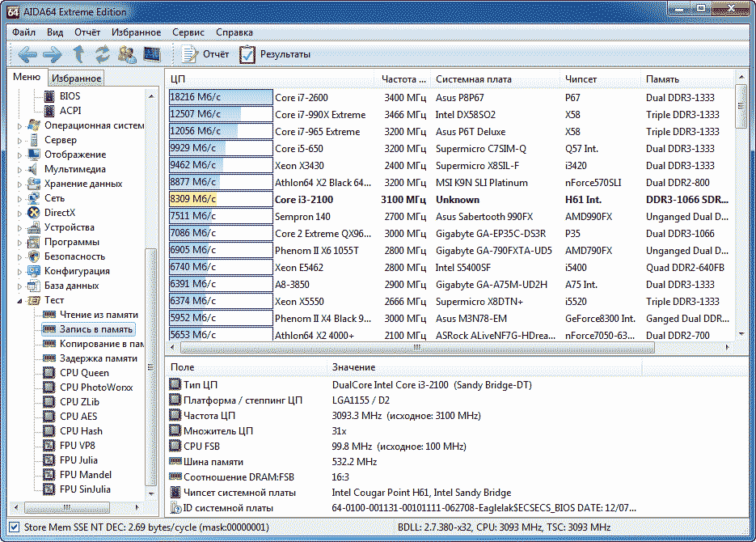Image resolution: width=756 pixels, height=542 pixels.
Task: Click the Сервер icon in the tree
Action: (x=34, y=140)
